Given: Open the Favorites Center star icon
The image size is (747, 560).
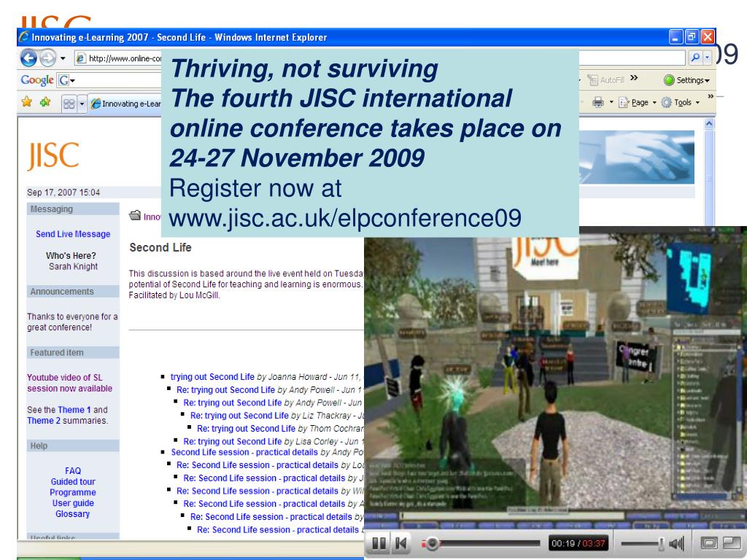Looking at the screenshot, I should (x=27, y=102).
